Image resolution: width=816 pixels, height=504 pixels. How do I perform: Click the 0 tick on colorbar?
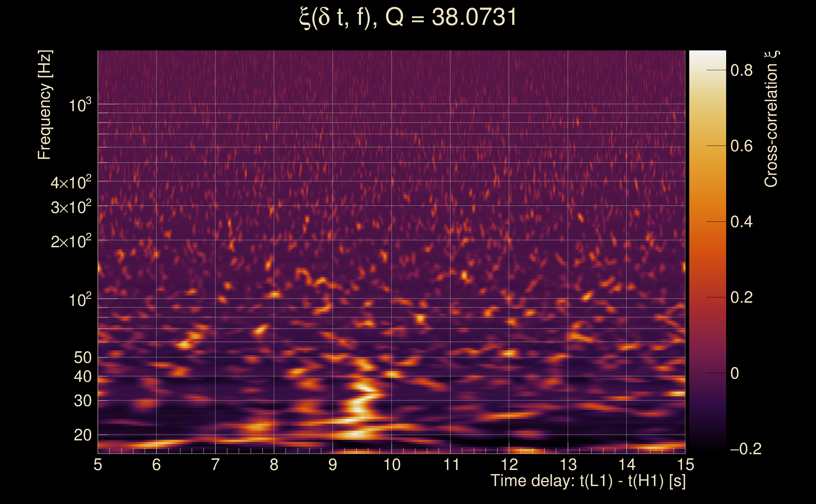[x=735, y=373]
